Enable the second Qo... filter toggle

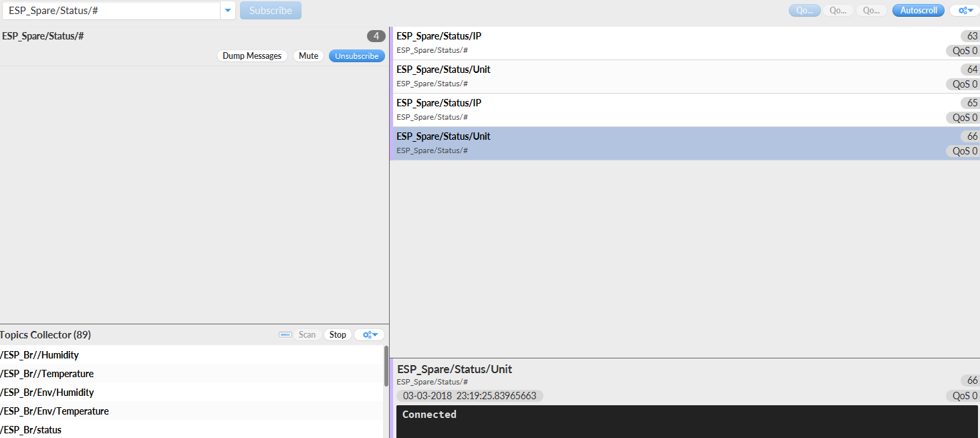pyautogui.click(x=838, y=10)
